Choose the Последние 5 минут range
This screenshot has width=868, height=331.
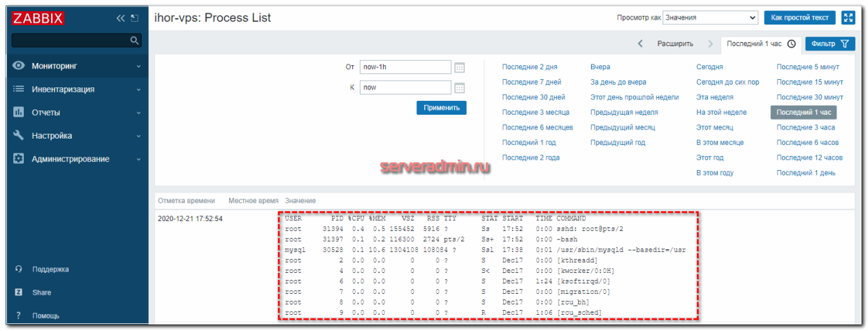[808, 67]
